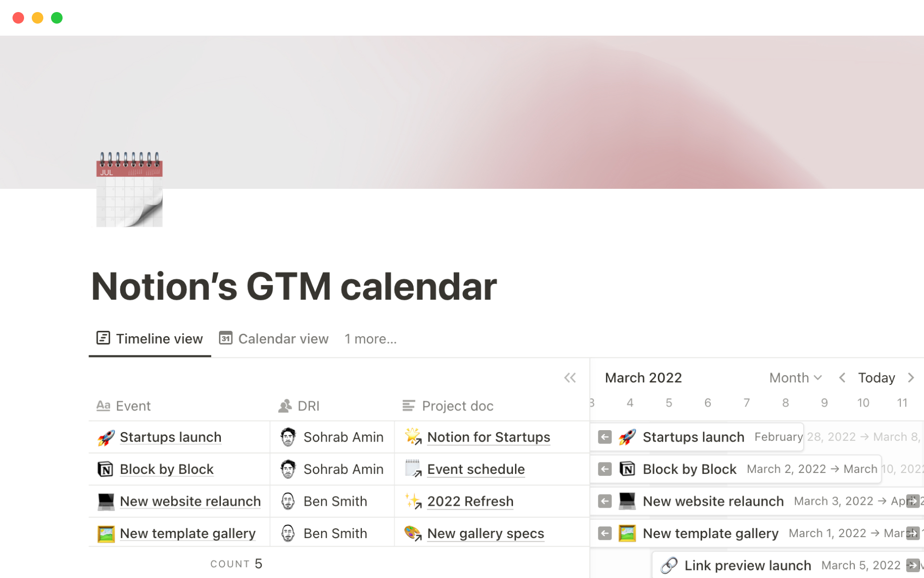This screenshot has width=924, height=578.
Task: Switch to the Calendar view tab
Action: 274,338
